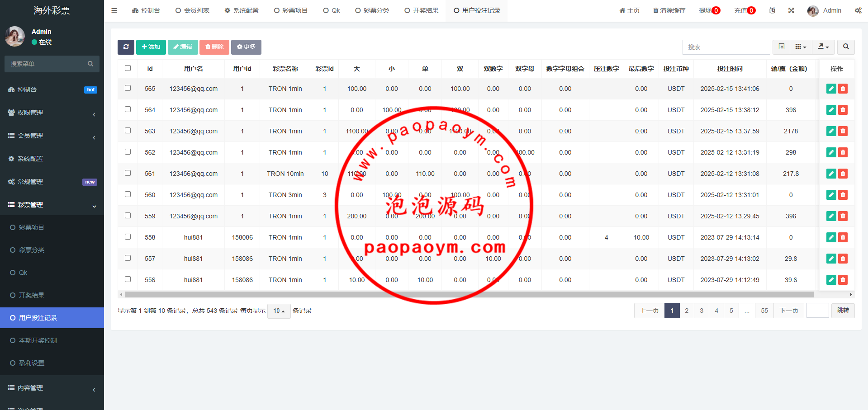Open 本期开奖控制 in the sidebar

click(x=52, y=340)
